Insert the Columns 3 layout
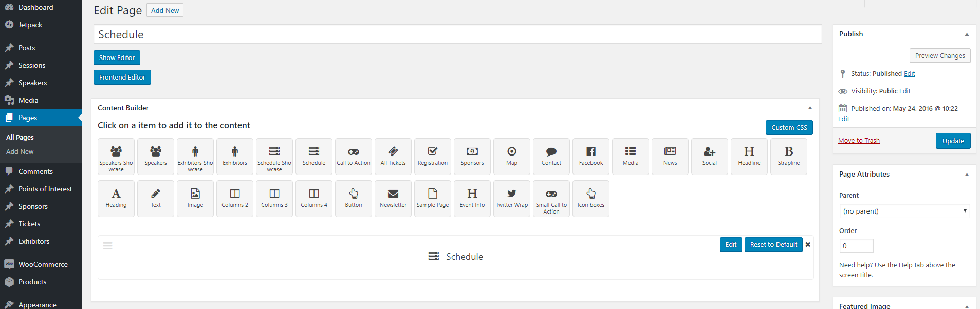This screenshot has width=980, height=309. pyautogui.click(x=274, y=199)
